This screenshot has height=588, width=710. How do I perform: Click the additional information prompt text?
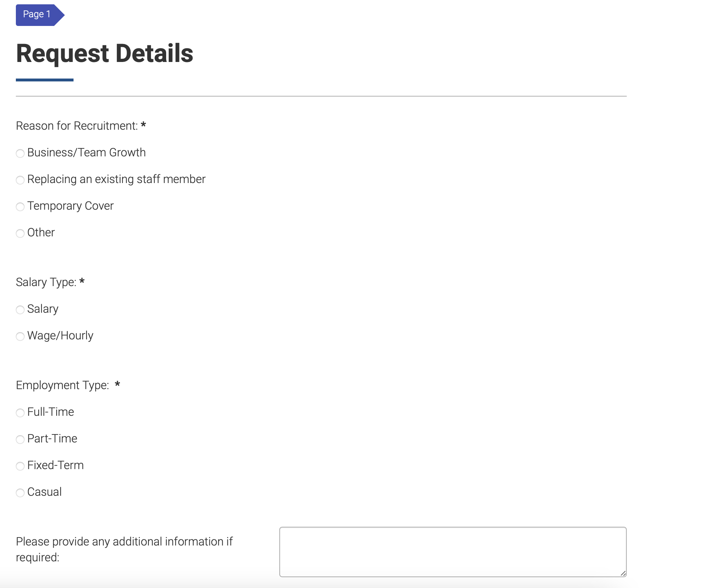[124, 549]
